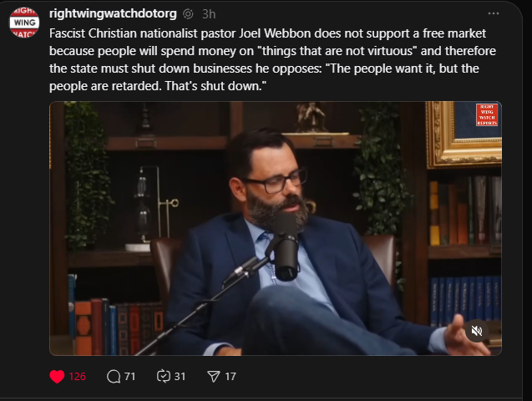Open the rightwingwatchdotorg profile avatar

click(x=24, y=23)
